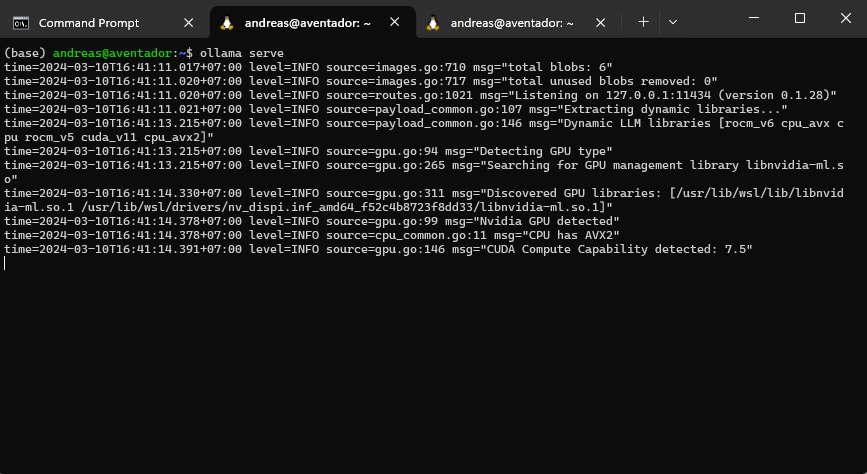The image size is (867, 474).
Task: Click the Tux icon on third tab
Action: click(x=432, y=23)
